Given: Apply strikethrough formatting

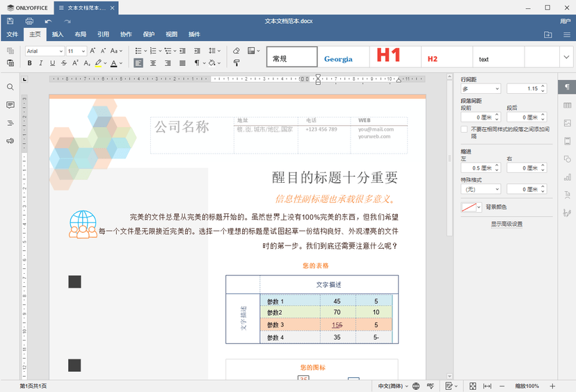Looking at the screenshot, I should coord(64,63).
